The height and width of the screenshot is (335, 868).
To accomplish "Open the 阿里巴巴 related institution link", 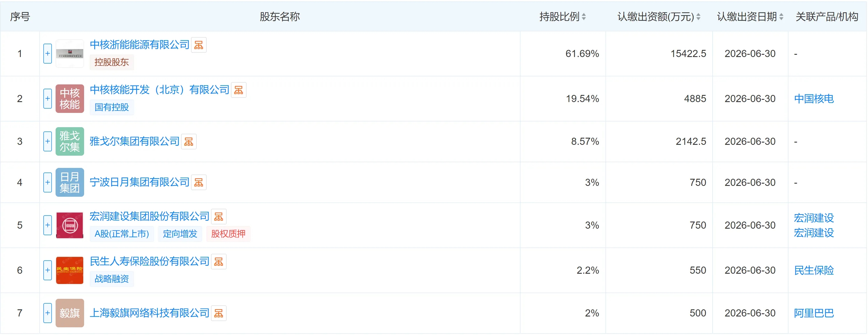I will click(814, 313).
